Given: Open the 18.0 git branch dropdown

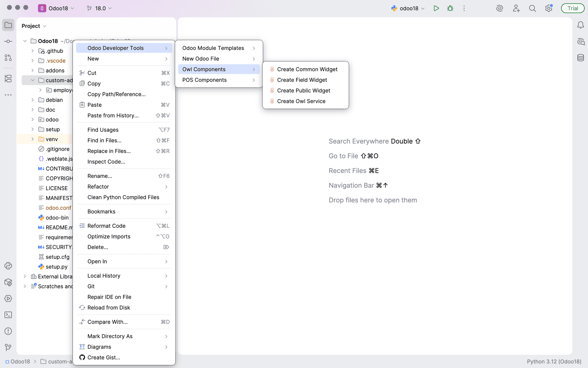Looking at the screenshot, I should [100, 8].
